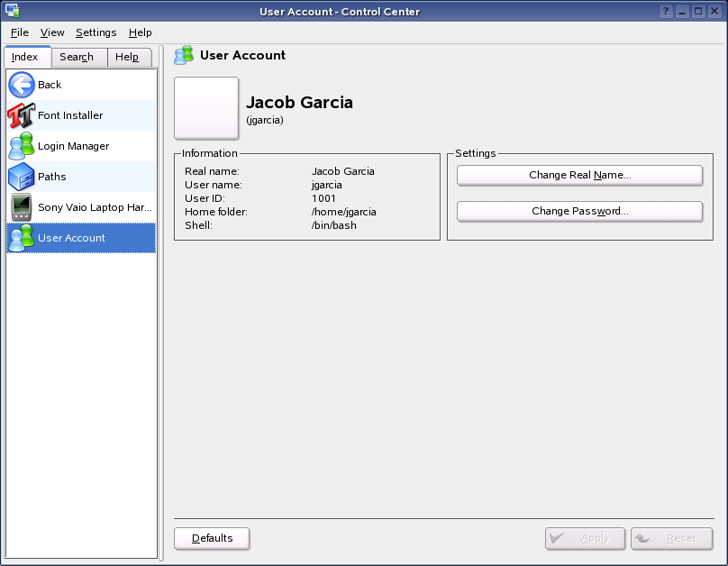
Task: Select Paths in the list
Action: click(x=81, y=177)
